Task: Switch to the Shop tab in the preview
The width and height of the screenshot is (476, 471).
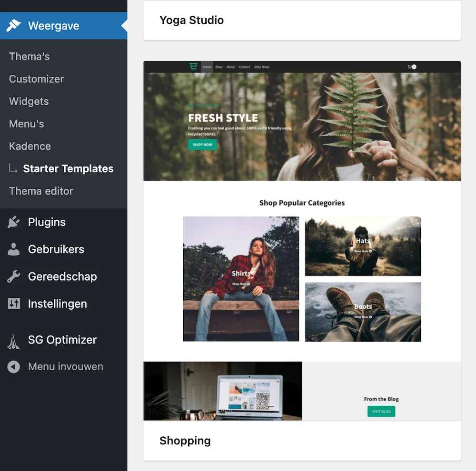Action: [x=218, y=67]
